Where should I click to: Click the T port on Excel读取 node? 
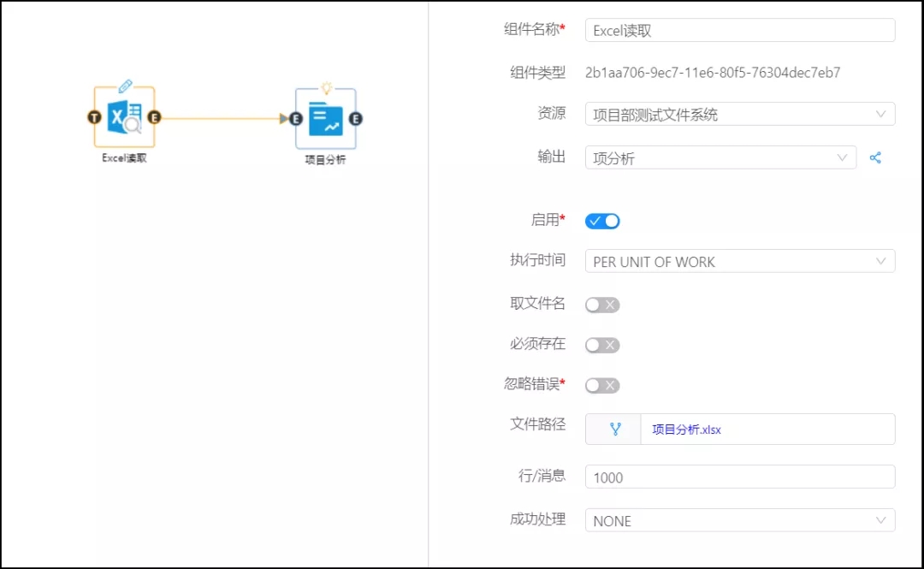(94, 118)
